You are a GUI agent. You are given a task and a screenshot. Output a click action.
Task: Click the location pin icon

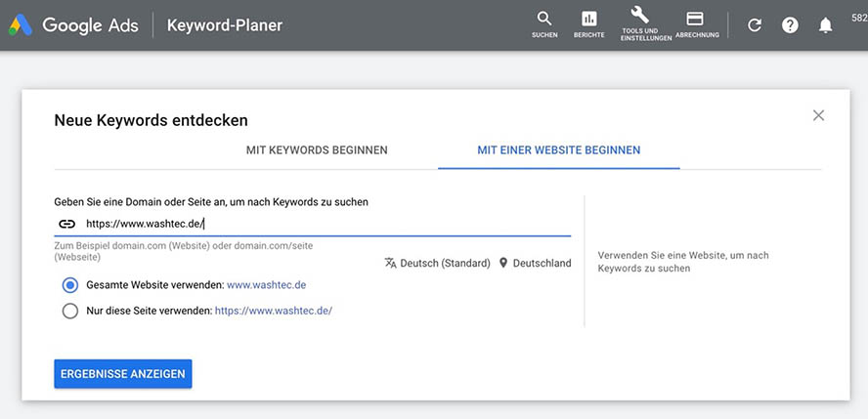tap(503, 263)
